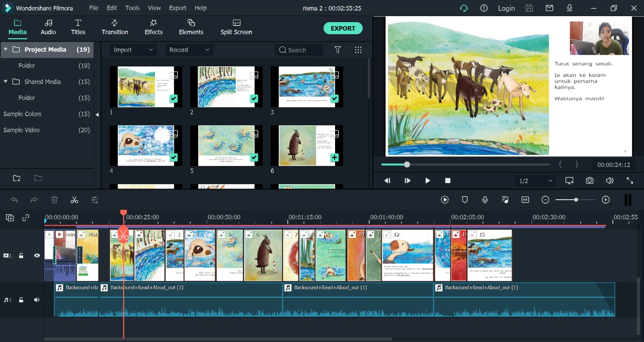The width and height of the screenshot is (644, 342).
Task: Stop the preview playback
Action: [x=448, y=181]
